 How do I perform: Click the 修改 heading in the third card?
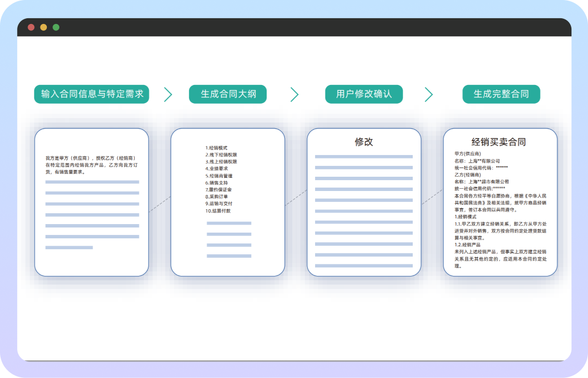(364, 142)
